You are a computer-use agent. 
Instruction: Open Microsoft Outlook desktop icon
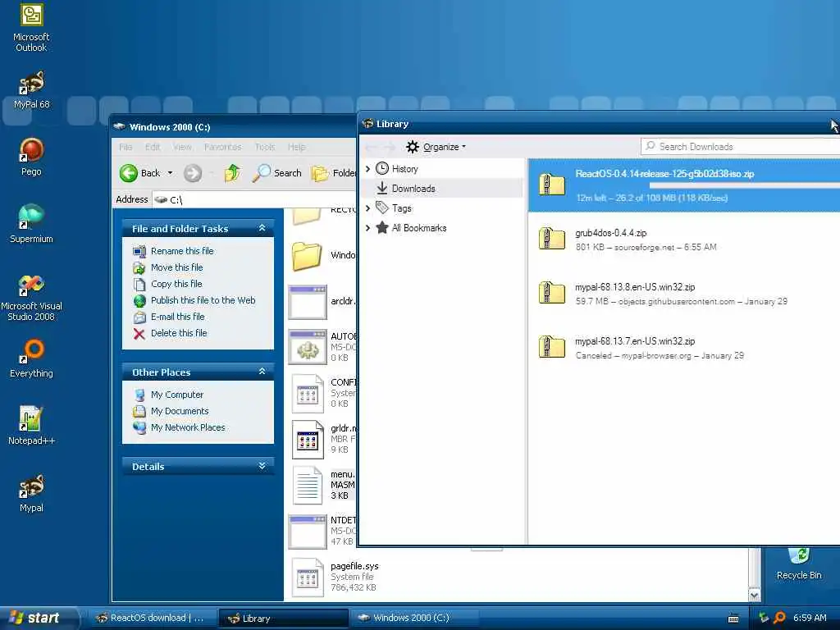tap(31, 28)
